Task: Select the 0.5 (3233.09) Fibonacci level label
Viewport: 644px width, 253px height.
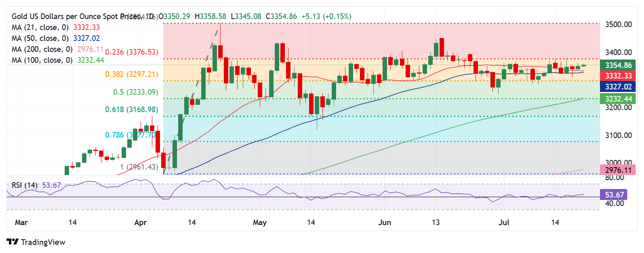Action: [136, 92]
